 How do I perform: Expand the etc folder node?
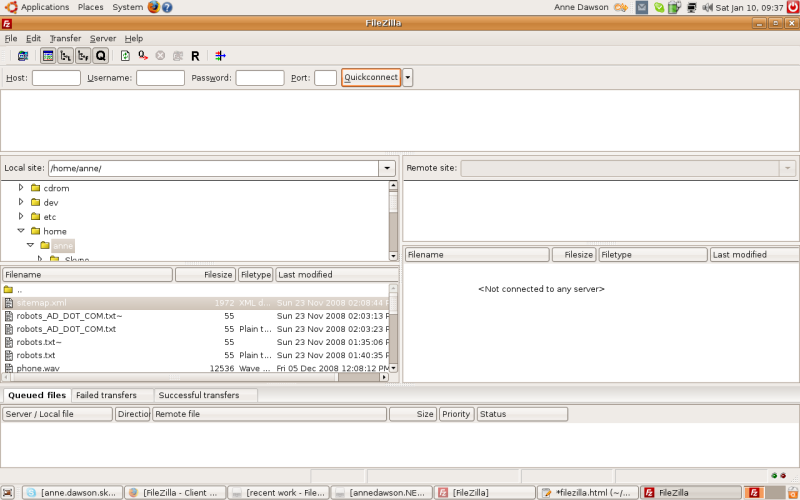tap(21, 216)
